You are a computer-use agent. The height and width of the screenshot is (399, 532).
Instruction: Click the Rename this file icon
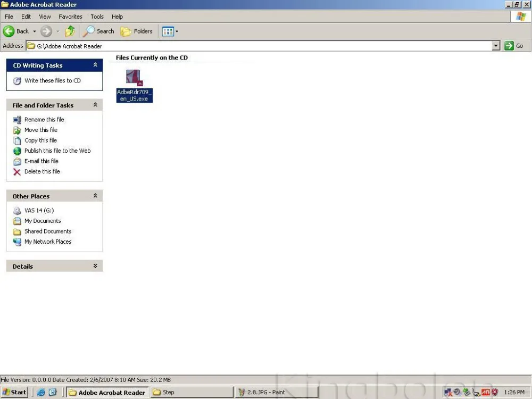point(17,120)
